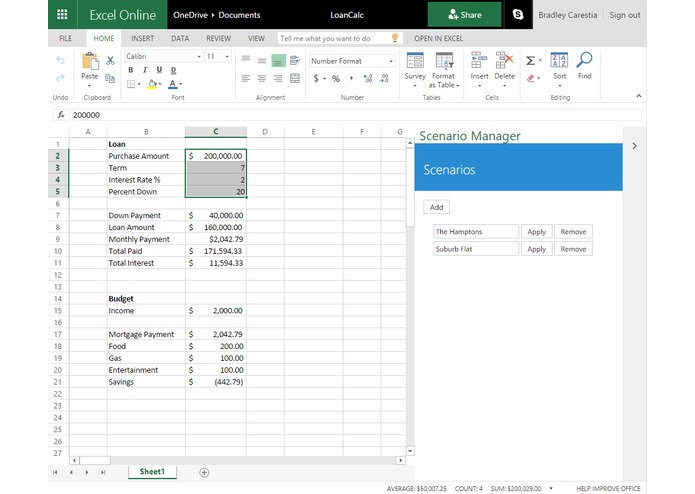Image resolution: width=695 pixels, height=494 pixels.
Task: Click OPEN IN EXCEL
Action: pyautogui.click(x=438, y=39)
